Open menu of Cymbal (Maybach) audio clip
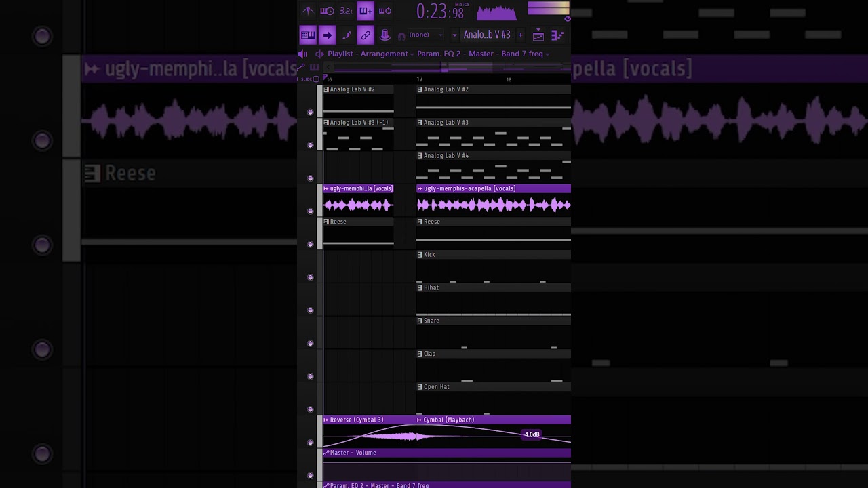Screen dimensions: 868x488 (x=420, y=420)
